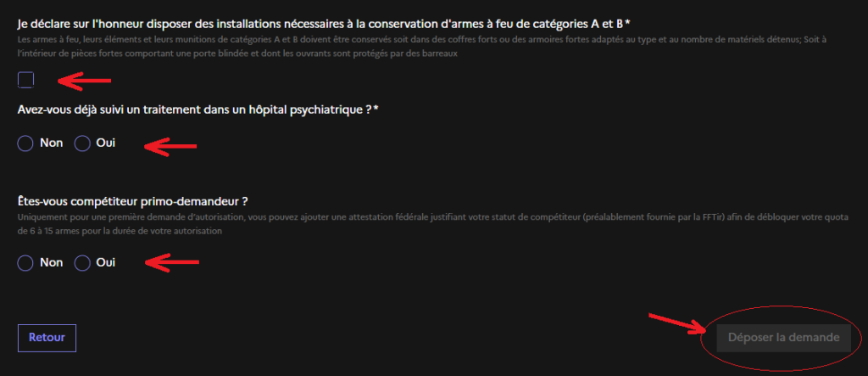Screen dimensions: 868x376
Task: Choose the "Oui" radio for compétiteur primo-demandeur
Action: [x=82, y=263]
